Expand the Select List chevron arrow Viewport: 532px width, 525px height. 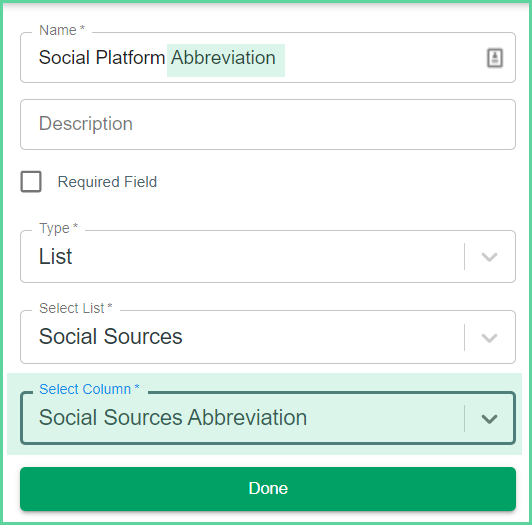click(x=489, y=337)
